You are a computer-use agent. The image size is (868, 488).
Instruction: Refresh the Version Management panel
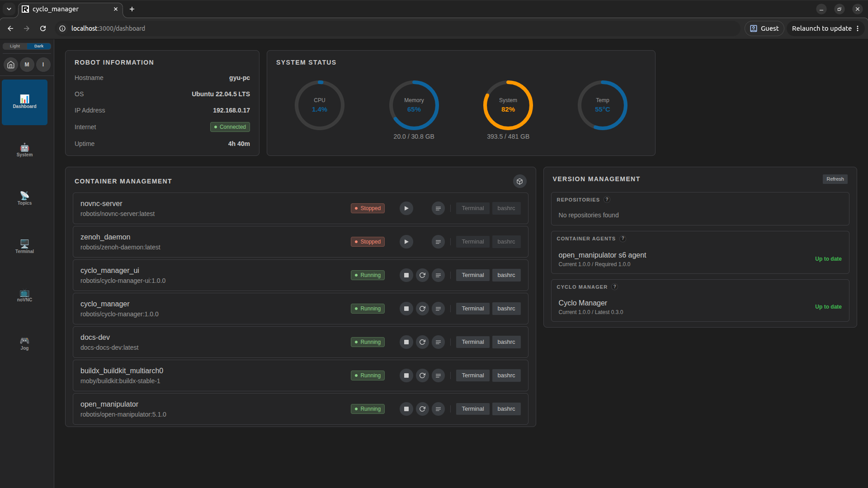coord(835,179)
